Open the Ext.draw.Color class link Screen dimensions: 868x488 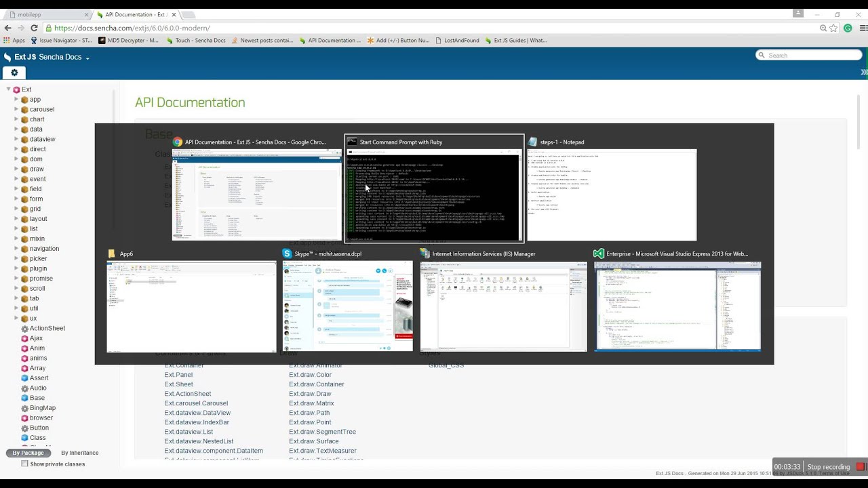pyautogui.click(x=310, y=375)
